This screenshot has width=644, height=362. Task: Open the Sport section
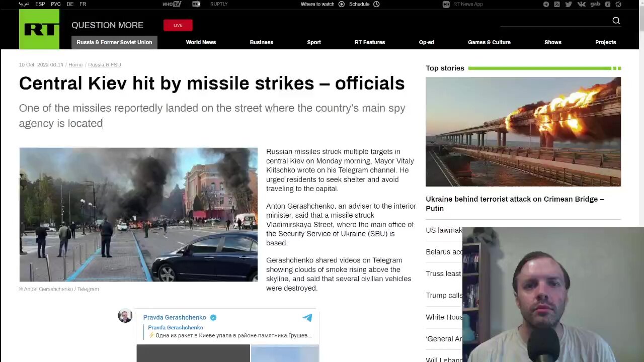(x=314, y=42)
